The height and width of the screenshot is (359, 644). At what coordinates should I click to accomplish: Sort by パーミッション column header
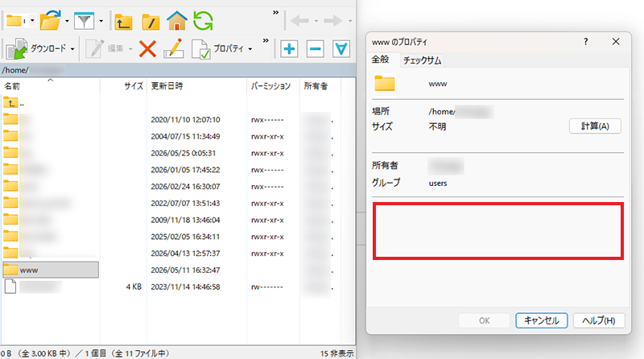click(273, 86)
